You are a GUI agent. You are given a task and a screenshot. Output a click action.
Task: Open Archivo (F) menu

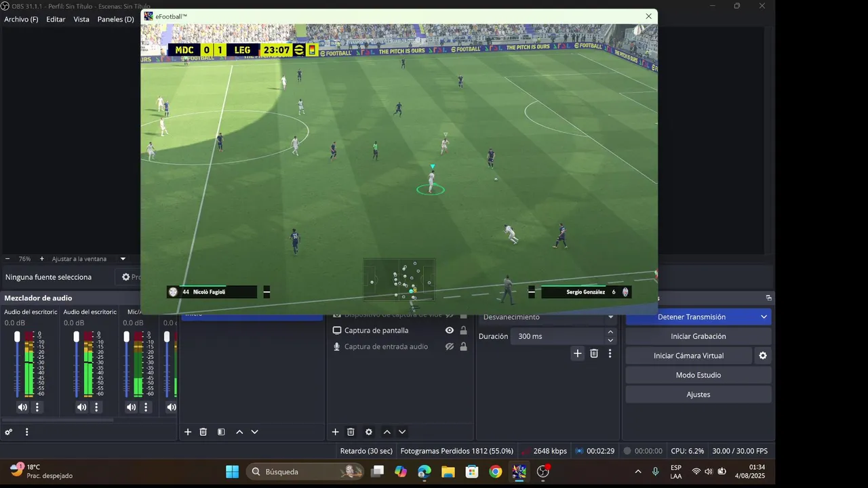point(21,19)
